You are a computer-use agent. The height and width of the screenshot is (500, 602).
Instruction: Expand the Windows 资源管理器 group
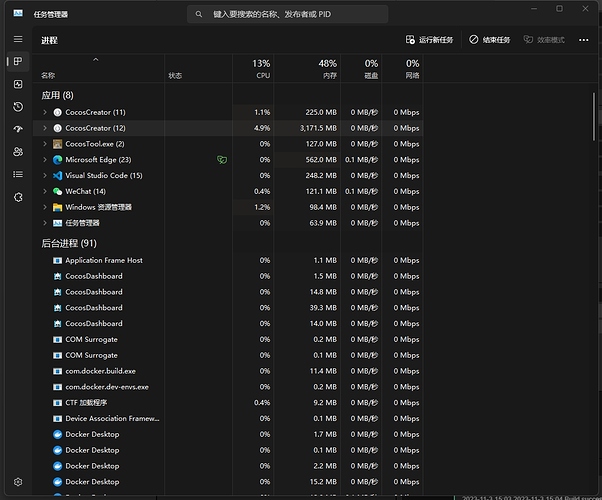coord(45,207)
